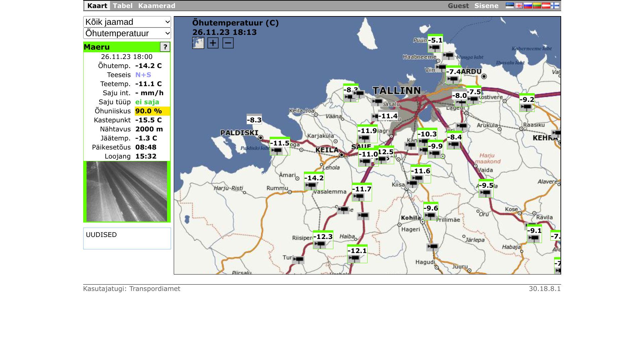Switch language with the Finnish flag
This screenshot has width=644, height=362.
coord(555,5)
